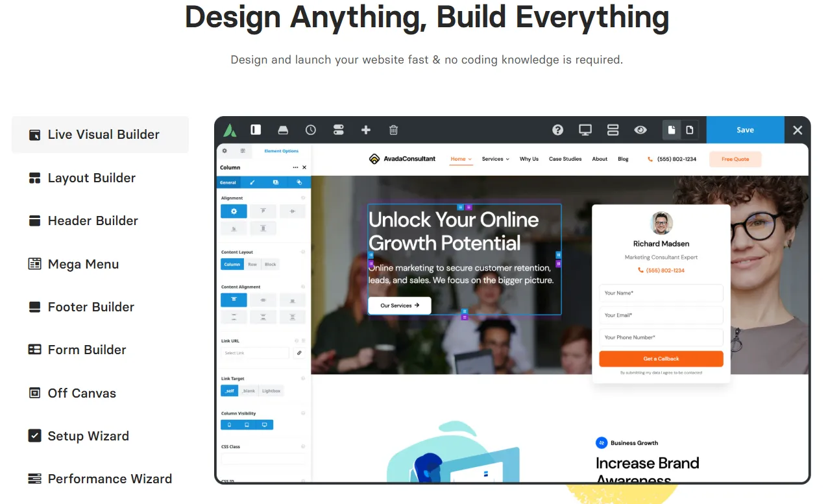Open the help question mark icon
Viewport: 828px width, 504px height.
(x=557, y=130)
